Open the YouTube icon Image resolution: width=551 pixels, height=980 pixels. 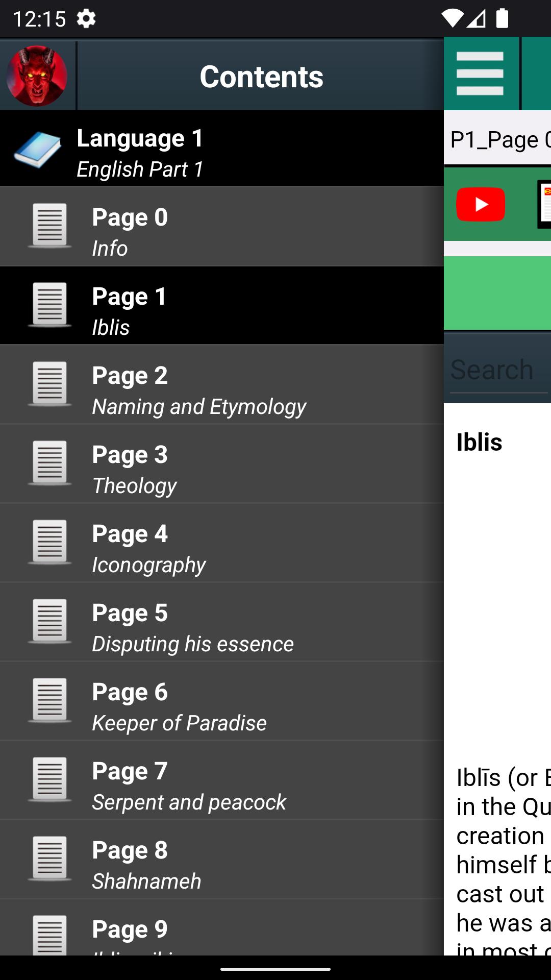480,205
